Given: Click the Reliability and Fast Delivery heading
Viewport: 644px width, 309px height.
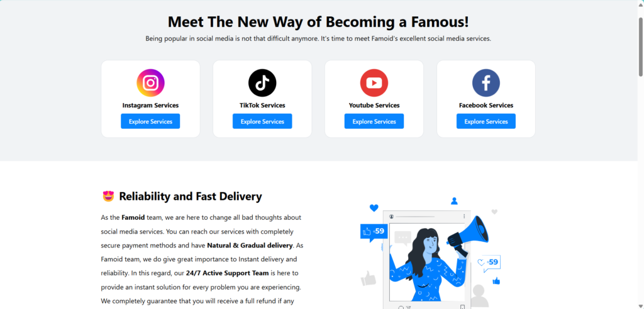Looking at the screenshot, I should pyautogui.click(x=190, y=197).
